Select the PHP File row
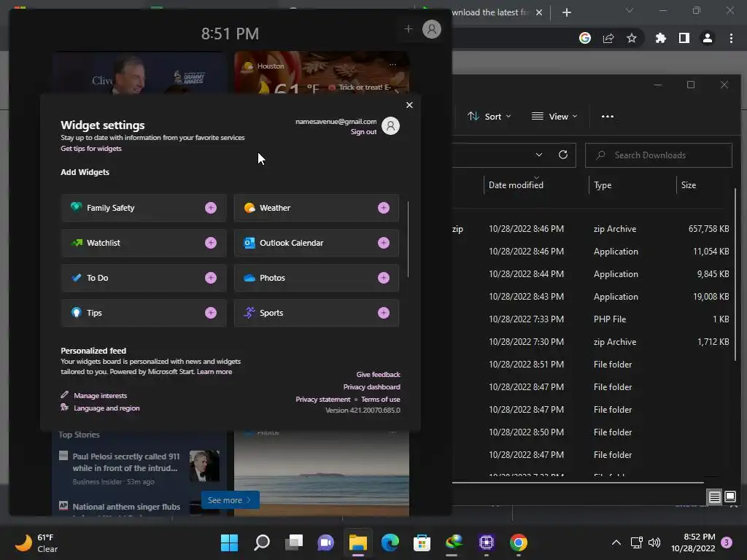The image size is (747, 560). coord(591,319)
